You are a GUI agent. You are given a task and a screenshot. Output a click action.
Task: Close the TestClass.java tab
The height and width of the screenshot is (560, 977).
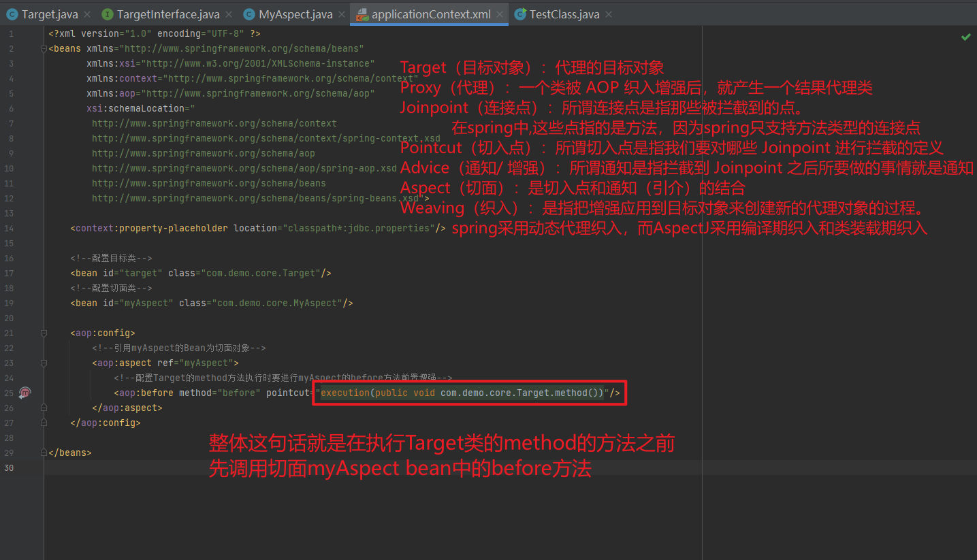608,14
